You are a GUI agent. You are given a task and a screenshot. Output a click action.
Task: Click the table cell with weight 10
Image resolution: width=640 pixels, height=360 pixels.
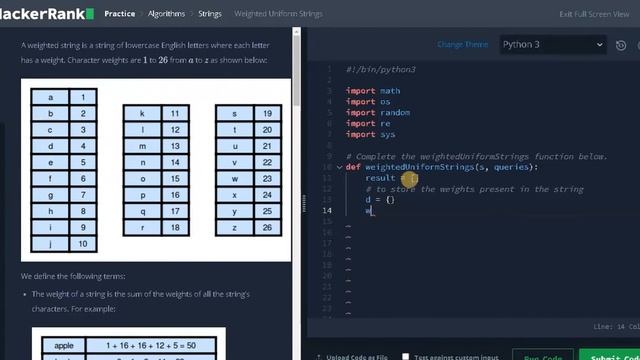83,244
